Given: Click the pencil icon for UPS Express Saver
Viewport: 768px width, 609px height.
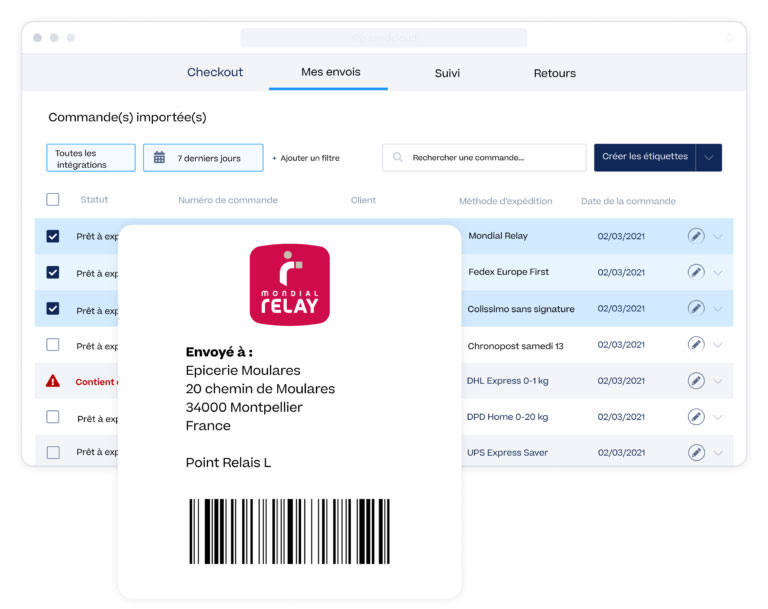Looking at the screenshot, I should pos(696,452).
